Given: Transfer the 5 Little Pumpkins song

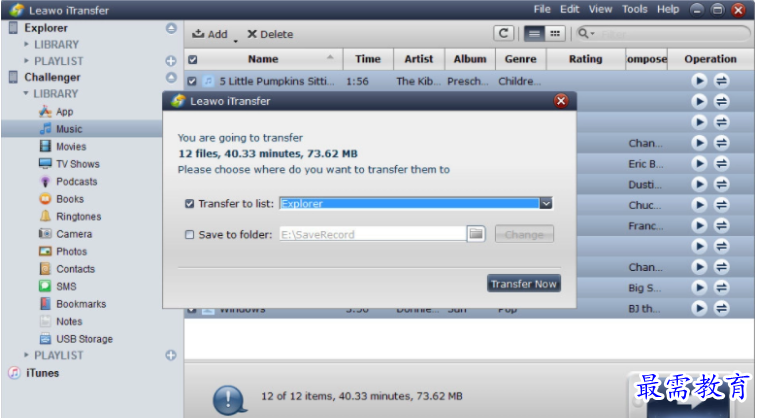Looking at the screenshot, I should pos(721,81).
